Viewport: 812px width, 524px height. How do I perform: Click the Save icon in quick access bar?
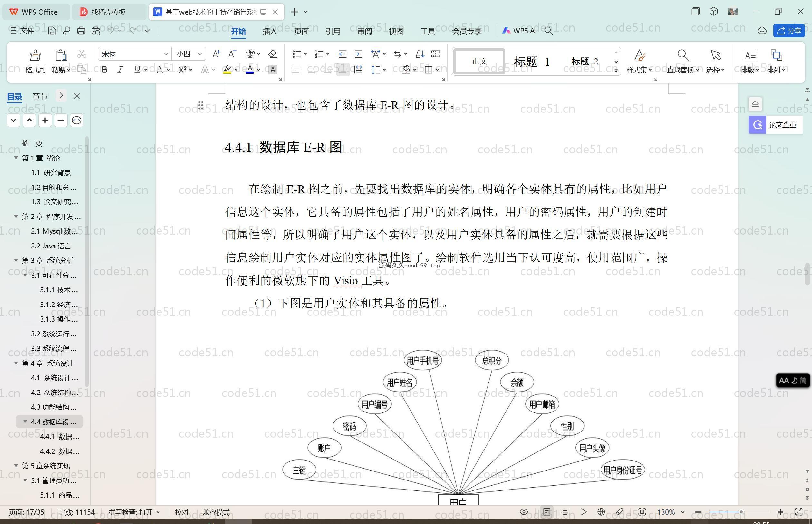tap(52, 31)
